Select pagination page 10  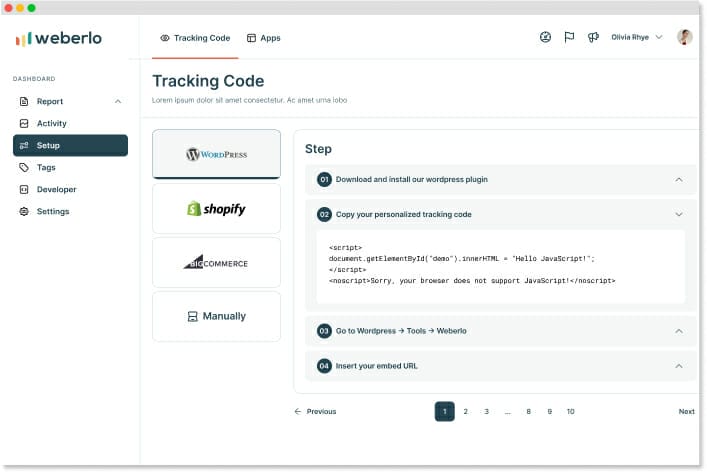coord(570,412)
